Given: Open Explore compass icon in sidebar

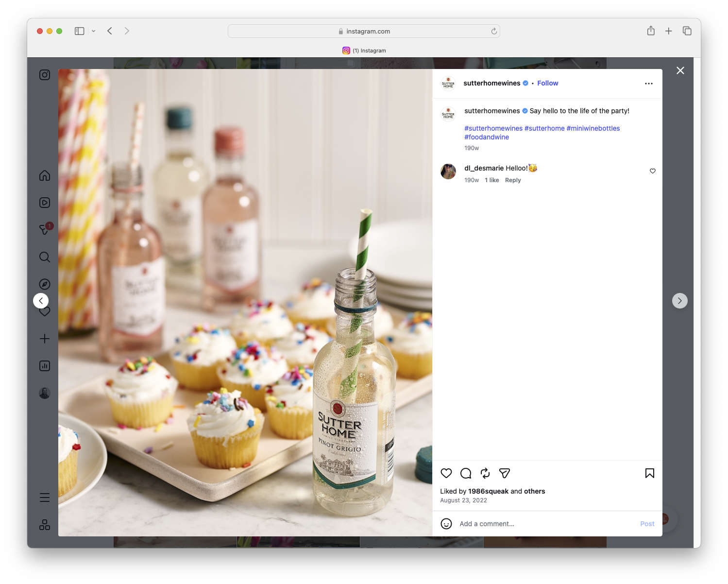Looking at the screenshot, I should pyautogui.click(x=45, y=284).
